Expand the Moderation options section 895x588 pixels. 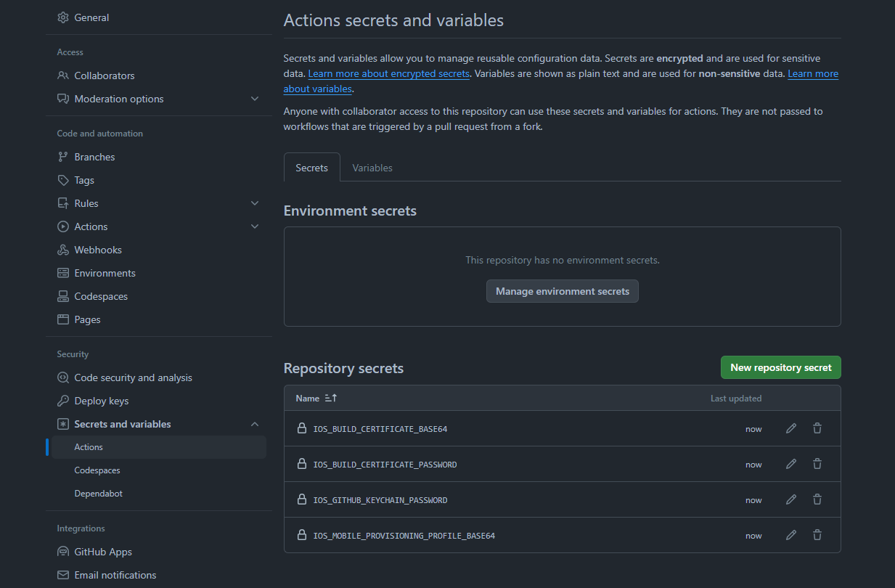pos(255,99)
